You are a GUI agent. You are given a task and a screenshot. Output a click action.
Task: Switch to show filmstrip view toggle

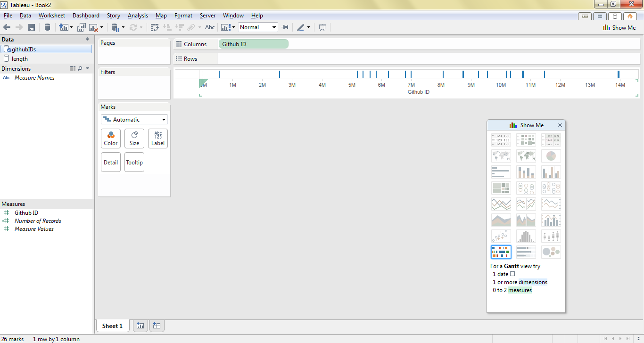(x=585, y=16)
